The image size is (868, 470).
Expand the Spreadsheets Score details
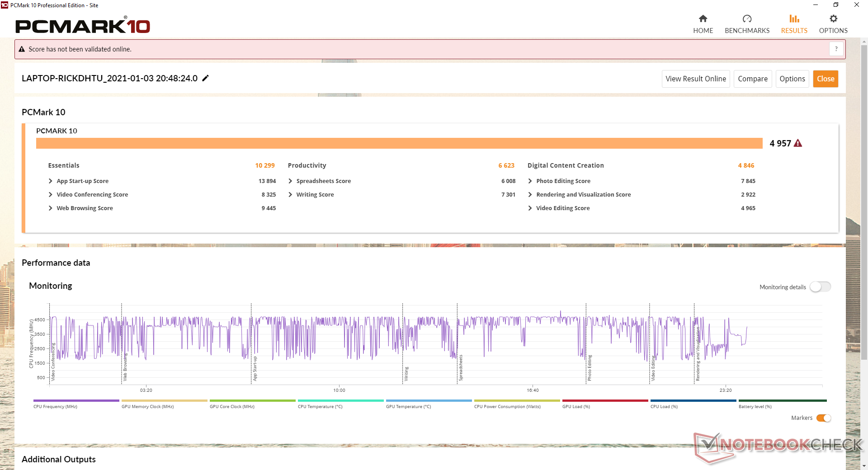tap(290, 181)
